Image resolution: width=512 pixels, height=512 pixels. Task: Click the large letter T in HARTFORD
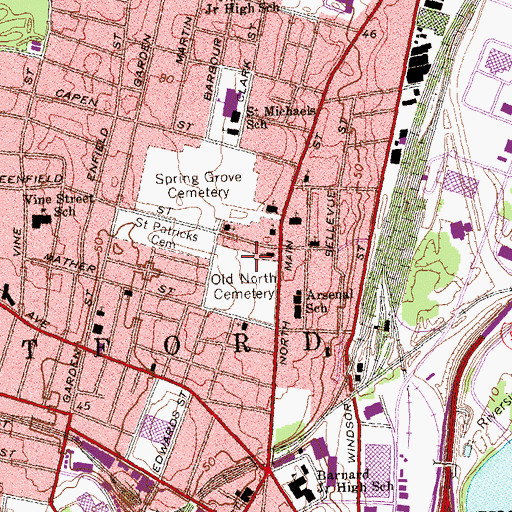30,349
